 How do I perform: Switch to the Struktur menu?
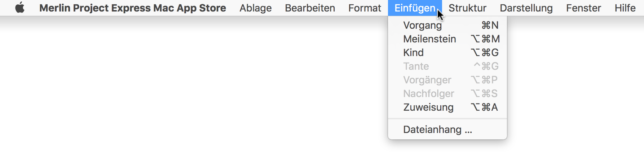[467, 8]
